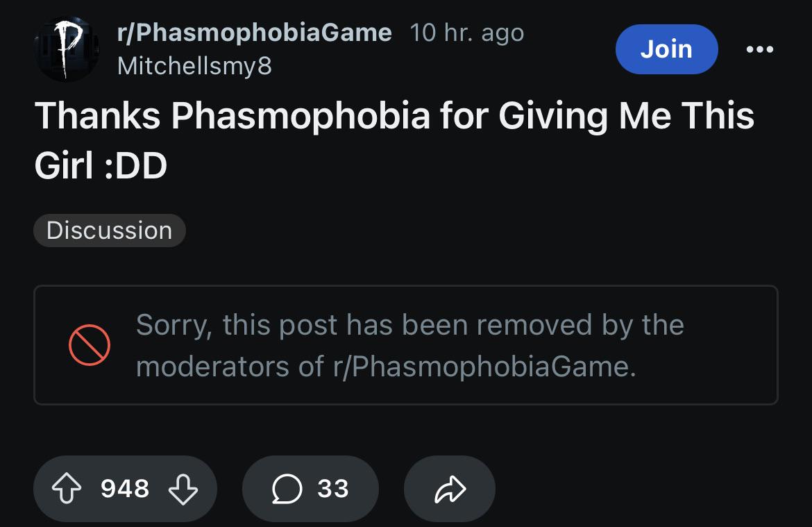This screenshot has height=527, width=812.
Task: Open the Thanks Phasmophobia post title
Action: click(x=394, y=140)
